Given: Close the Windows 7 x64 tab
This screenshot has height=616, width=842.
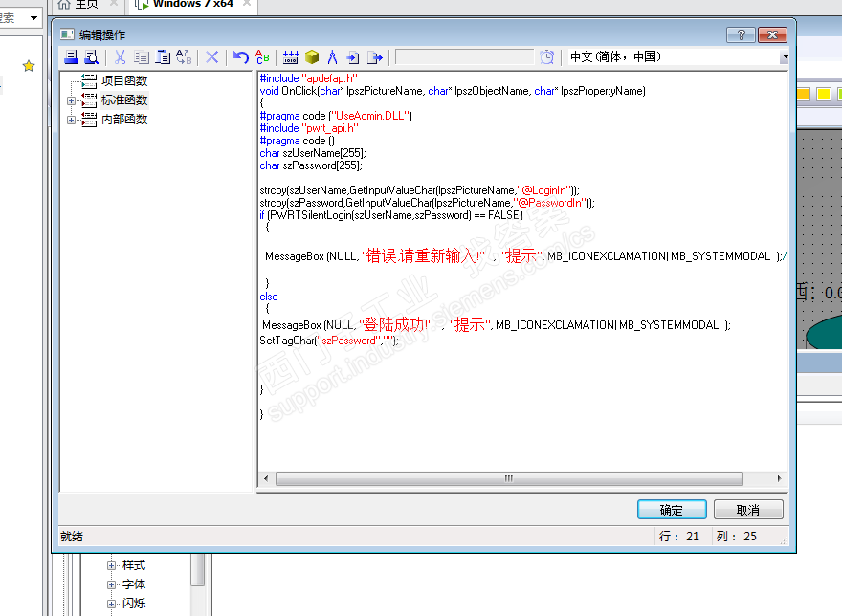Looking at the screenshot, I should (247, 4).
